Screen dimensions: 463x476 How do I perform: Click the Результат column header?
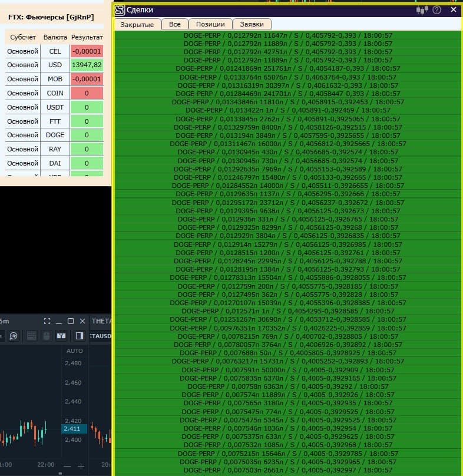click(87, 37)
